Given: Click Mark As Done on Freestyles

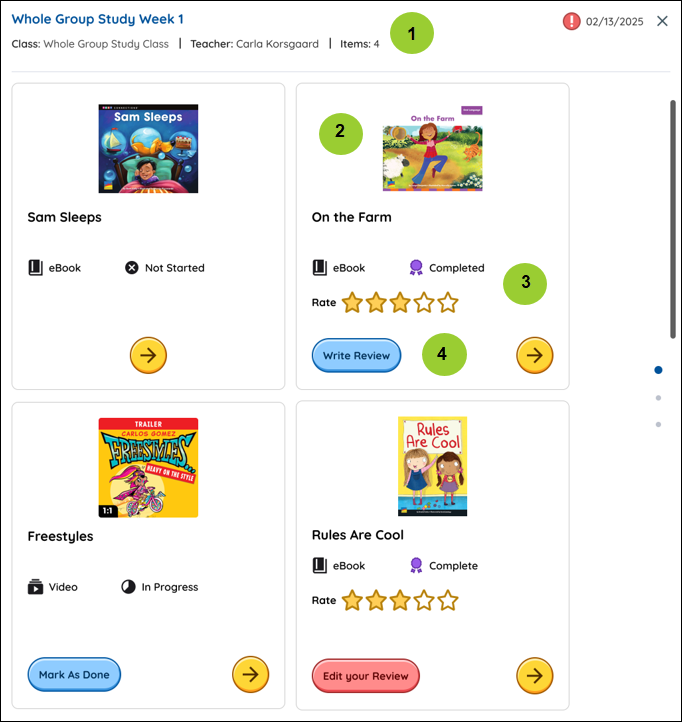Looking at the screenshot, I should [74, 675].
